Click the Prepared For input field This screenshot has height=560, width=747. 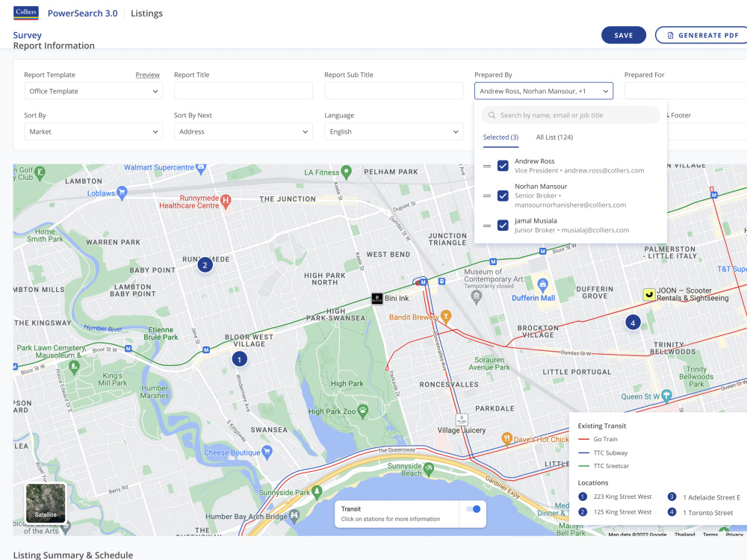pyautogui.click(x=686, y=91)
